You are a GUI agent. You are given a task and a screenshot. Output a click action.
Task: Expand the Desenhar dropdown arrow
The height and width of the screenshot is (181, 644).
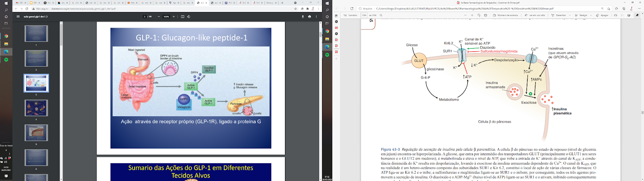coord(570,15)
